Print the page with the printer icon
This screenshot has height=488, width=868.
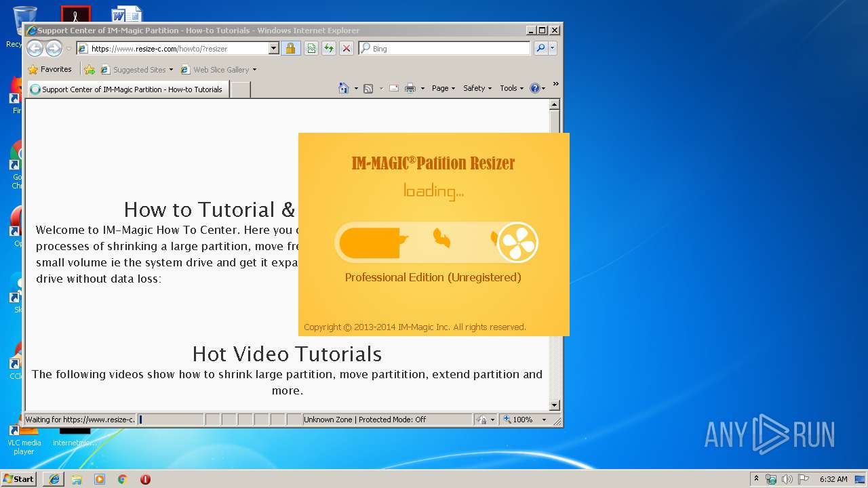tap(410, 88)
